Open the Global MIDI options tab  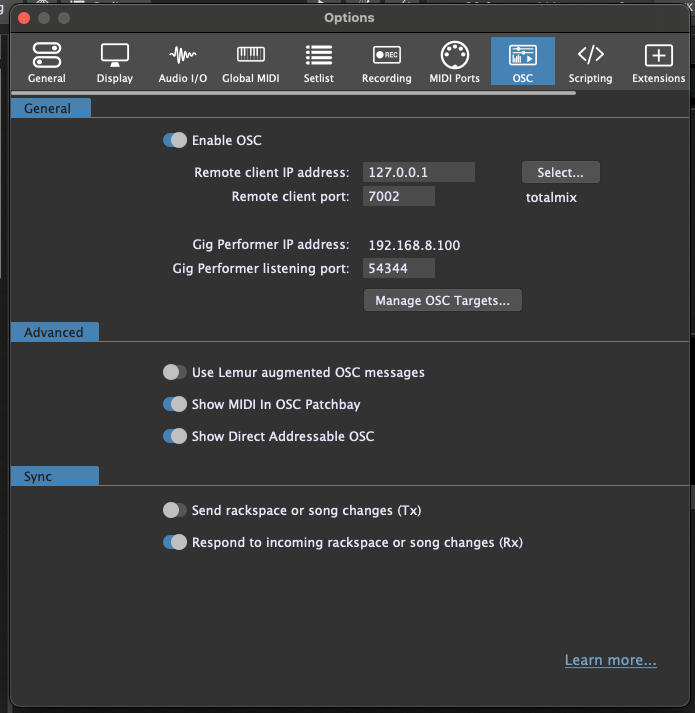pos(251,62)
